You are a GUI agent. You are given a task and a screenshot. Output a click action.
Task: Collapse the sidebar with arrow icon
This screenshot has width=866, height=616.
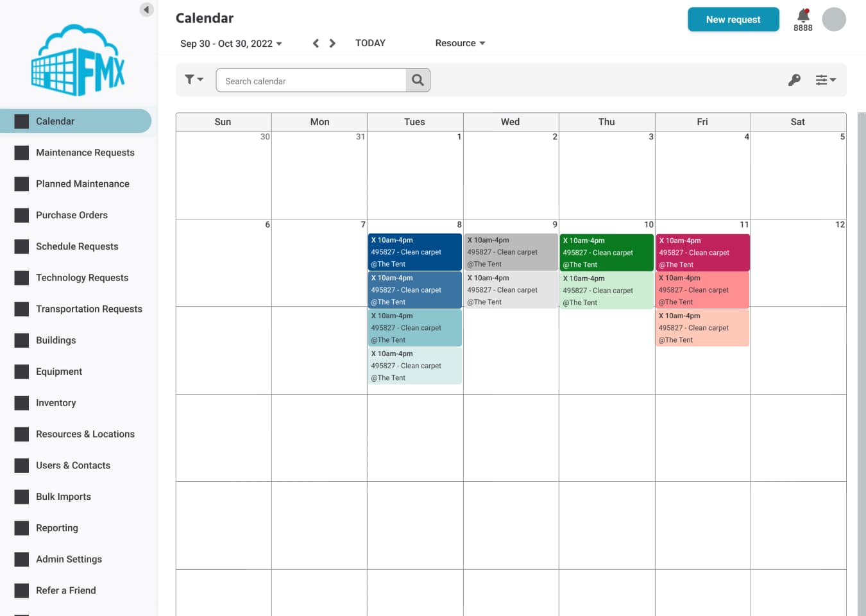coord(146,10)
